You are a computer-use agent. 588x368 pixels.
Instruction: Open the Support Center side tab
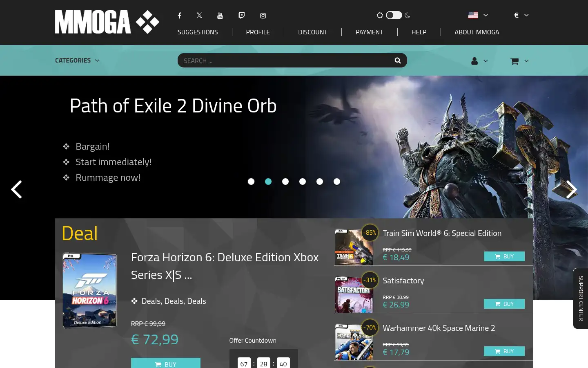(581, 298)
